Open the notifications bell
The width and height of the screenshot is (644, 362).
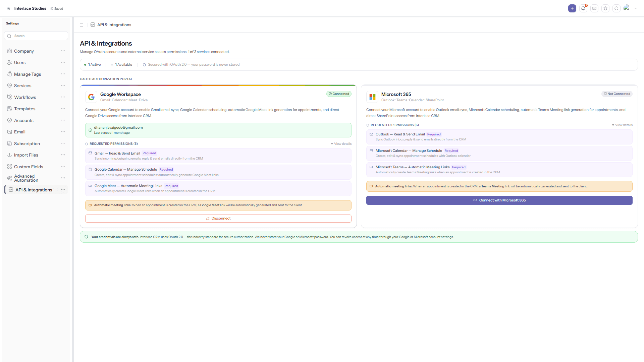coord(583,8)
